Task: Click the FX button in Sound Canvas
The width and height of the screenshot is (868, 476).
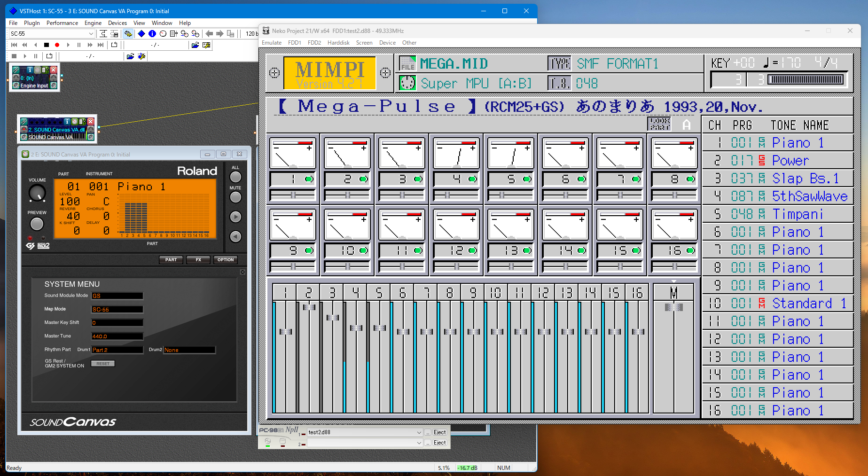Action: click(198, 259)
